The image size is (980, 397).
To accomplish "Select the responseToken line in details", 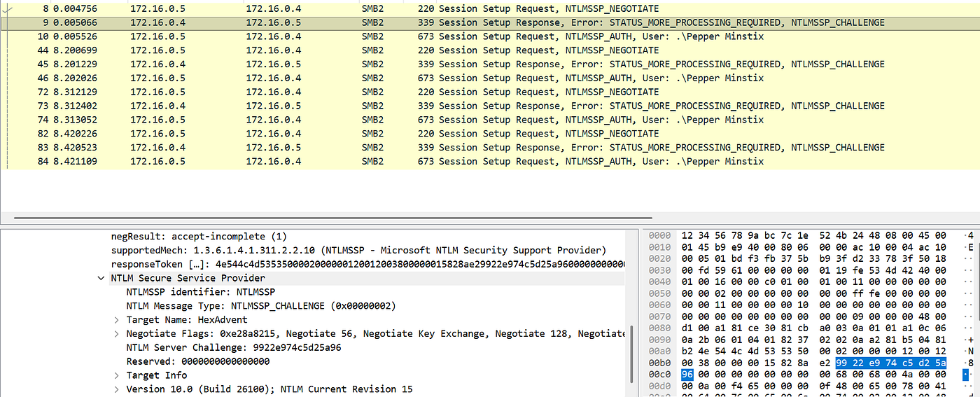I will point(367,264).
